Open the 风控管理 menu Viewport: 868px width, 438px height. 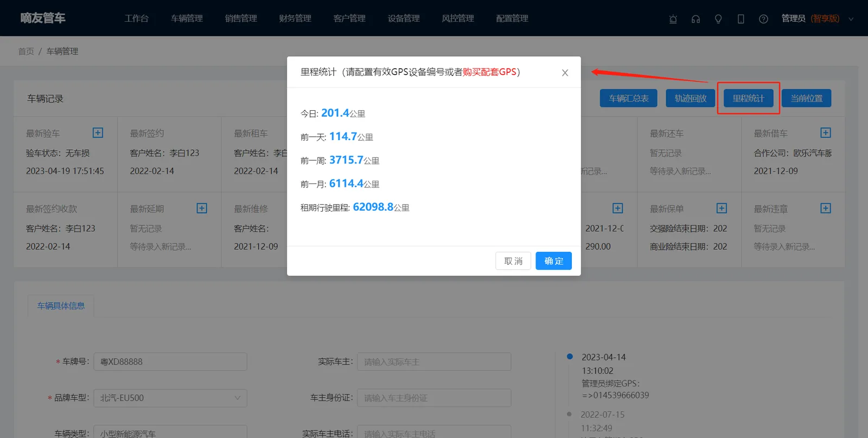coord(458,18)
